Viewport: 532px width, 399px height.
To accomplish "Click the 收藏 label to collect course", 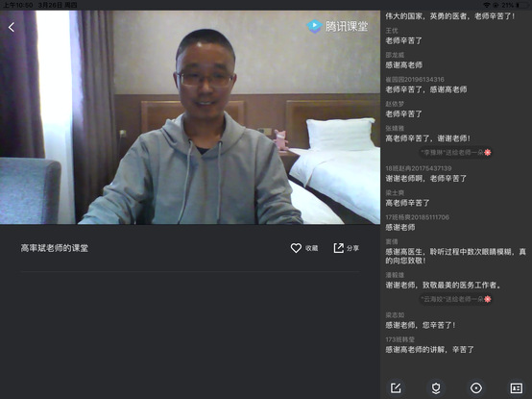I will click(311, 248).
